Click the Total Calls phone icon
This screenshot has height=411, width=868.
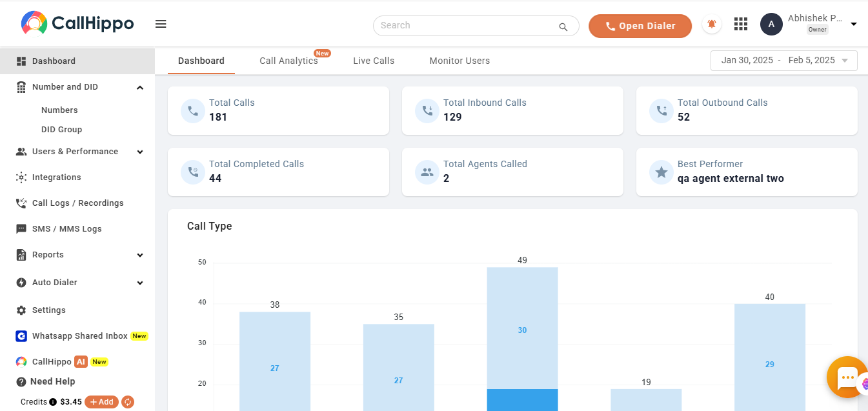click(x=192, y=111)
